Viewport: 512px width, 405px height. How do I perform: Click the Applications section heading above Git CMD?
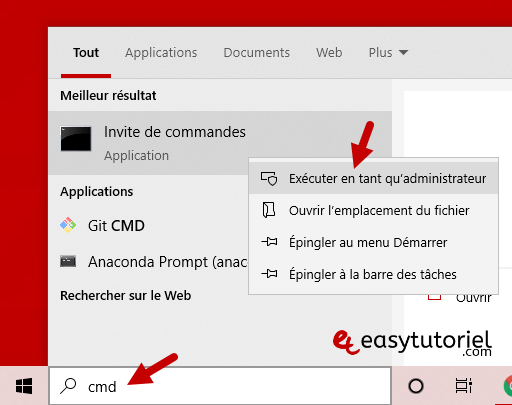click(x=97, y=192)
